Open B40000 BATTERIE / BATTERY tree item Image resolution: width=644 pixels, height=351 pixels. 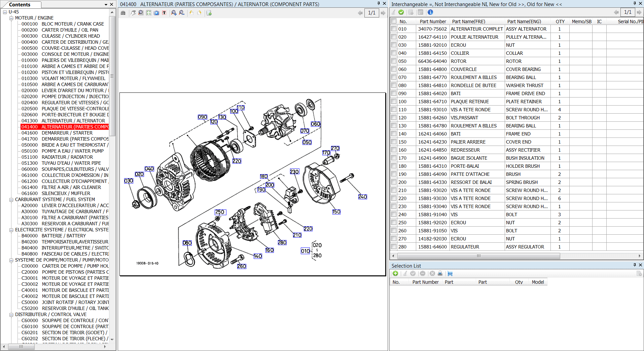(x=54, y=236)
